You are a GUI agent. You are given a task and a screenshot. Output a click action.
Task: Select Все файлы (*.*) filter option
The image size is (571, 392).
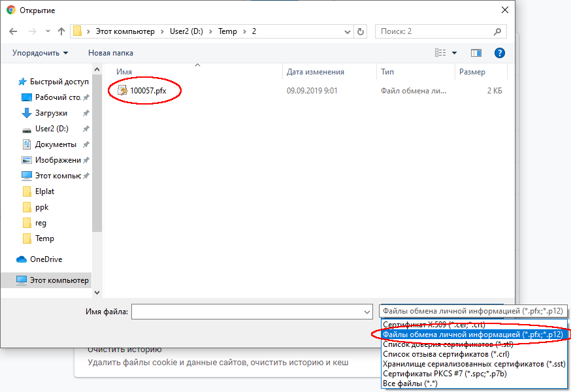[x=410, y=384]
